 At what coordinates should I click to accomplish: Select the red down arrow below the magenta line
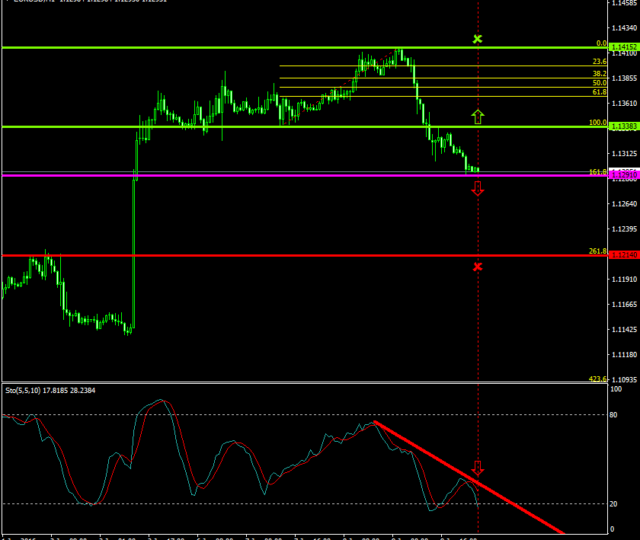(478, 188)
